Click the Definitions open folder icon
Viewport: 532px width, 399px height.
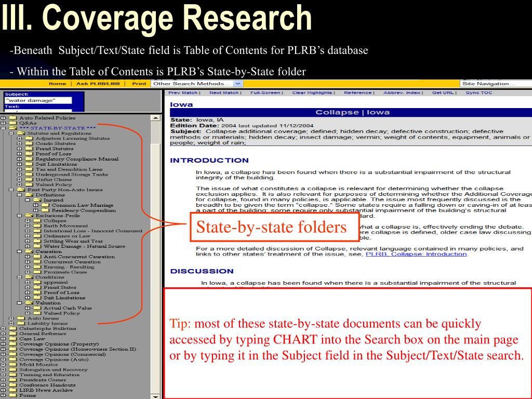click(x=29, y=194)
